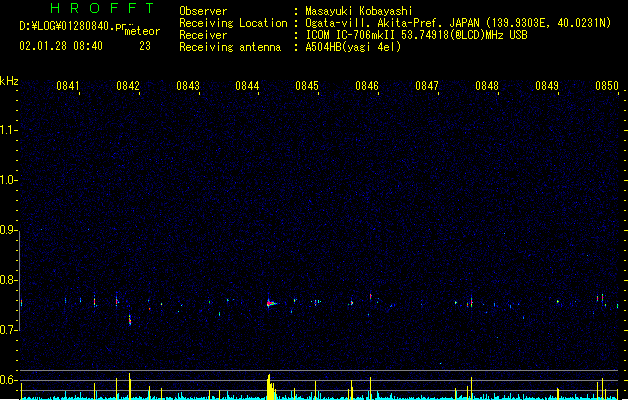Click the yellow amplitude spike under 0842
This screenshot has height=400, width=629.
click(x=129, y=386)
